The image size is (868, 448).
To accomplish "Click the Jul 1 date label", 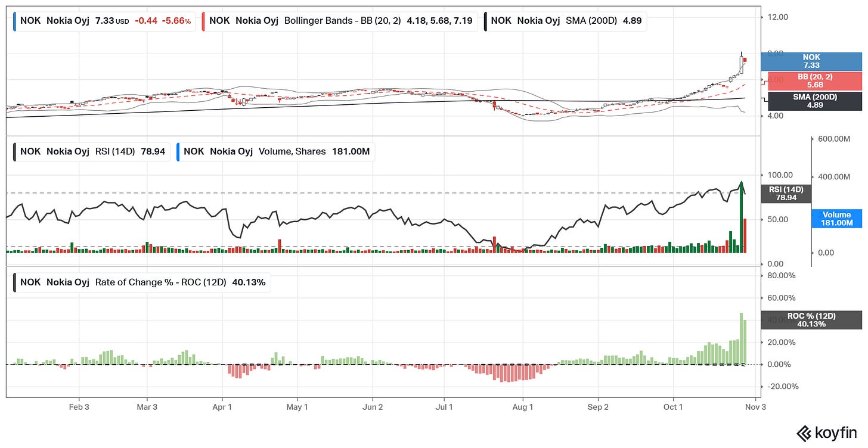I will pyautogui.click(x=444, y=407).
